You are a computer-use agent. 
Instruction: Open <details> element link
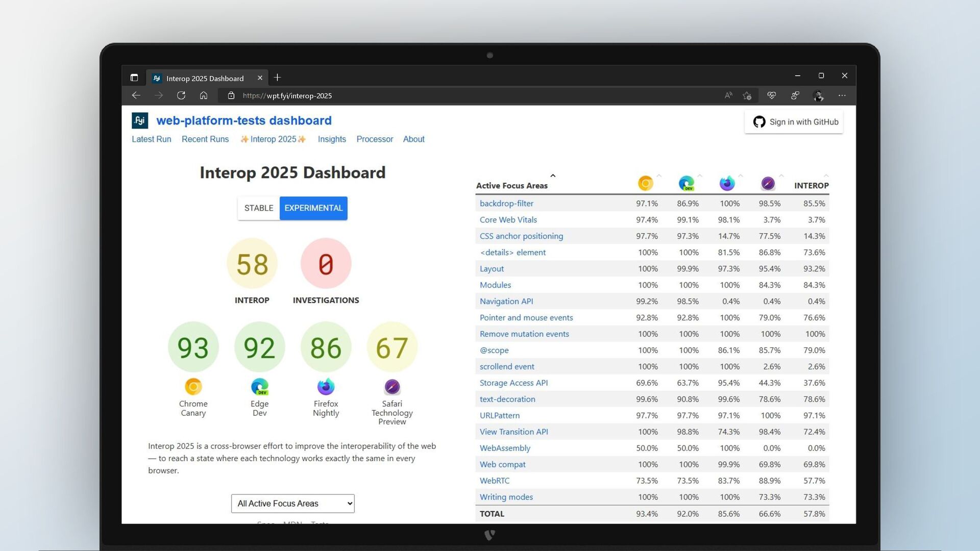point(512,253)
